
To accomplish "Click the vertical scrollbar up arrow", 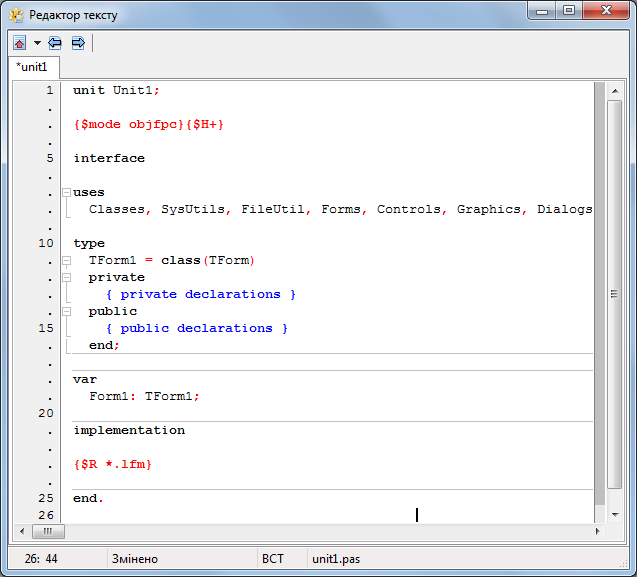I will click(614, 90).
